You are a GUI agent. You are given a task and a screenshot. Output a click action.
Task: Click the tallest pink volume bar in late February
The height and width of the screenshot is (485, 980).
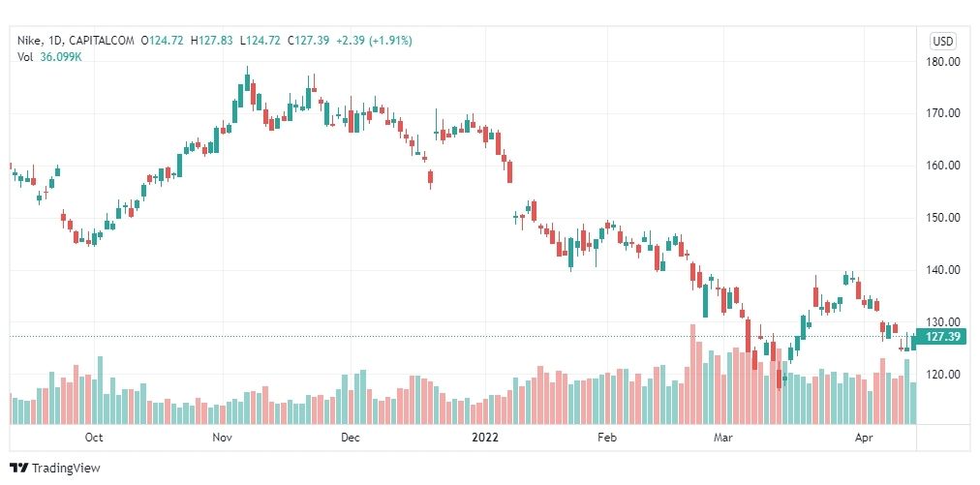point(692,375)
